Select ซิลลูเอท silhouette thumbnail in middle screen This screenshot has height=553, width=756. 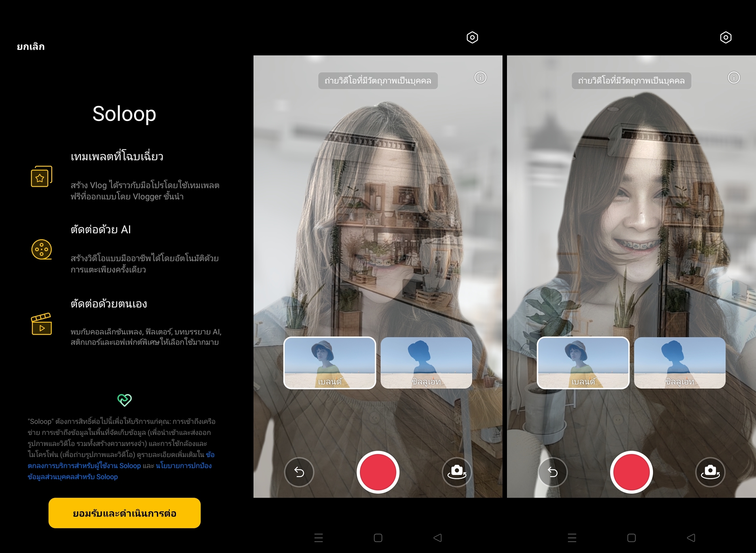426,363
